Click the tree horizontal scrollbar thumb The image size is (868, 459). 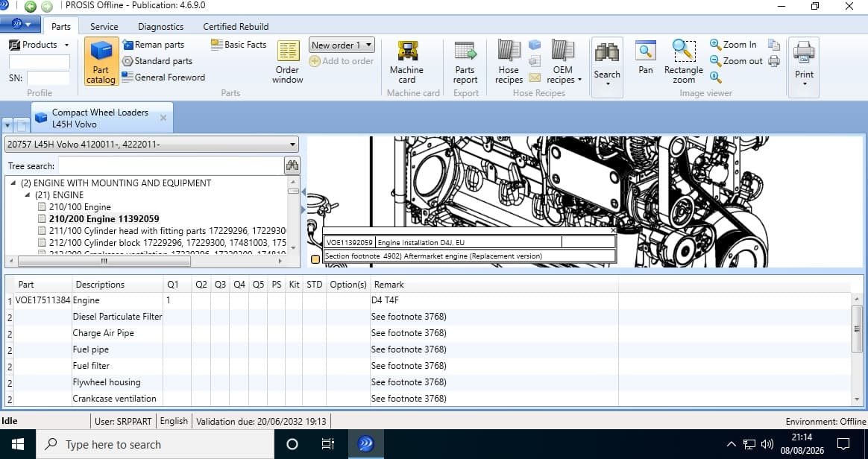(104, 261)
